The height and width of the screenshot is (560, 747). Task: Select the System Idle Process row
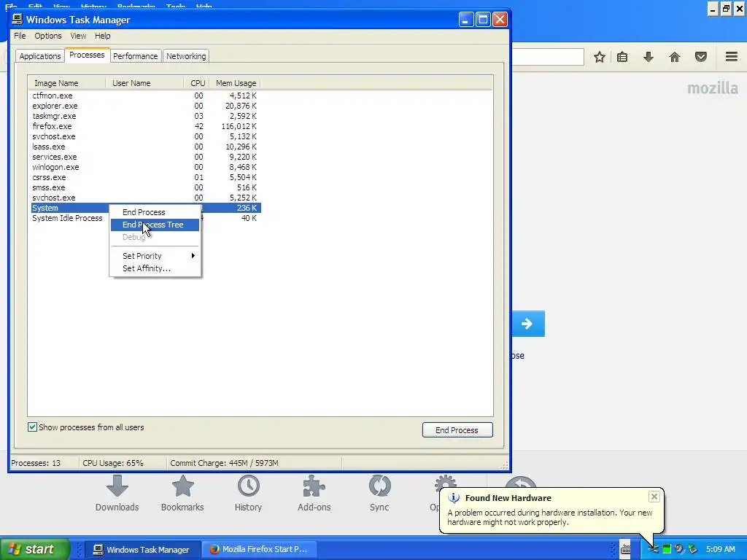[67, 218]
